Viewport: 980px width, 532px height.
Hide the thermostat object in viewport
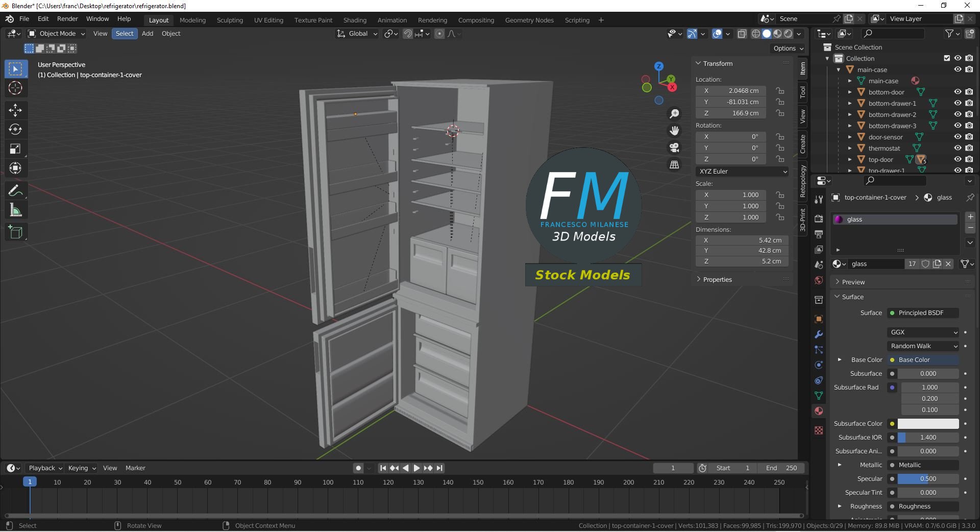[x=958, y=148]
